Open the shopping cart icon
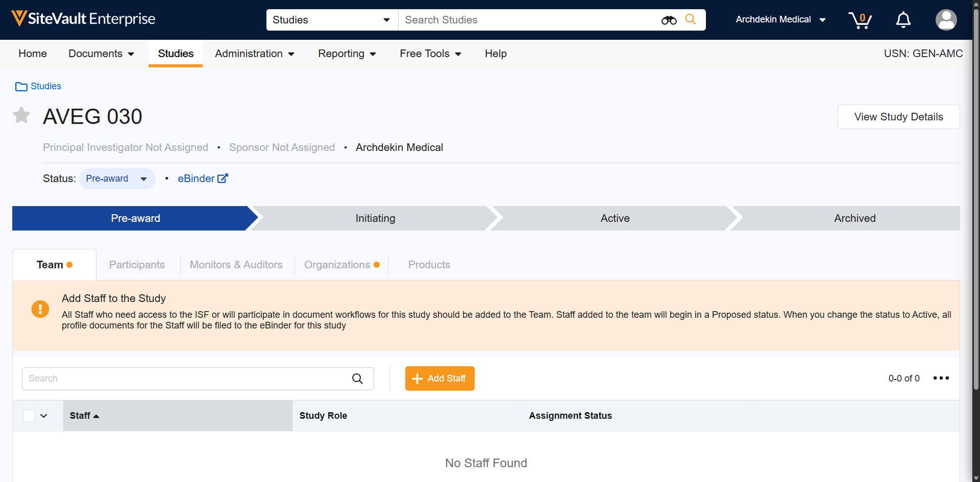Screen dimensions: 980x482 pos(860,20)
